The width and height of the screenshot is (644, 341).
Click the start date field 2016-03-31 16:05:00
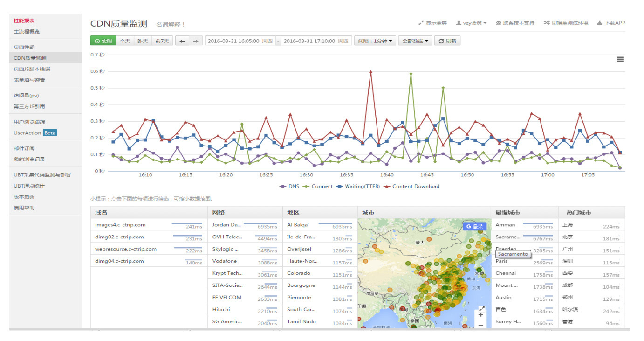pos(240,41)
